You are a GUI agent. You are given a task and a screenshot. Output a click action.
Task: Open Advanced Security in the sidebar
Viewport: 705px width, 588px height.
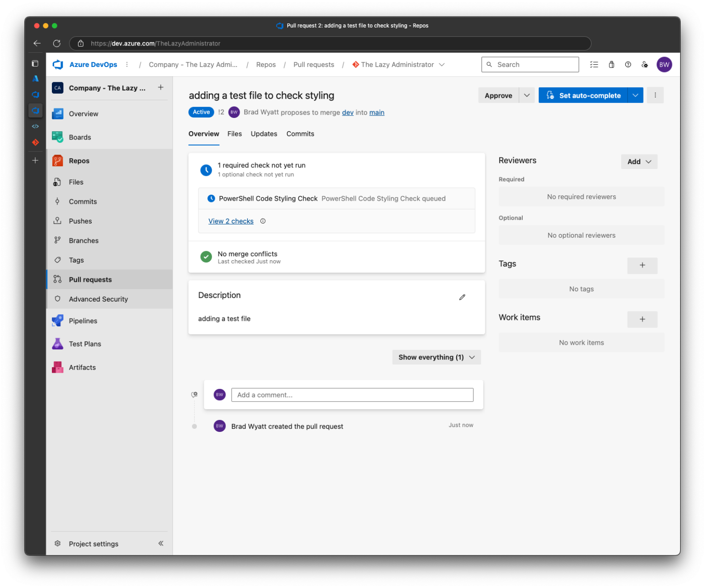(98, 299)
